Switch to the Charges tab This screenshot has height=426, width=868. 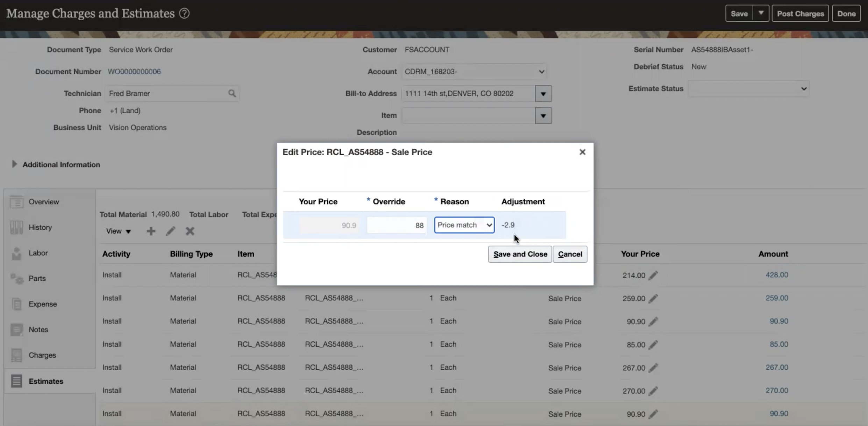pyautogui.click(x=42, y=355)
